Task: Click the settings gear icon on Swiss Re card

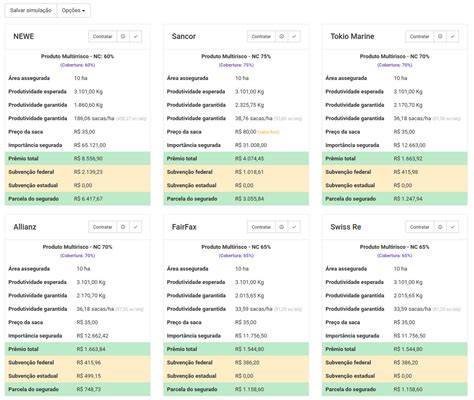Action: coord(440,227)
